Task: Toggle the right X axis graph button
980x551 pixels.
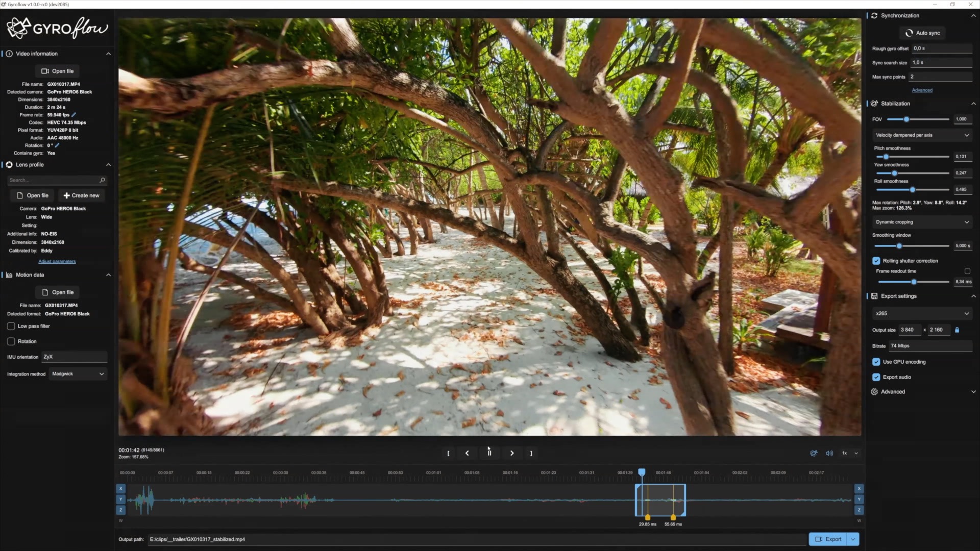Action: [x=859, y=489]
